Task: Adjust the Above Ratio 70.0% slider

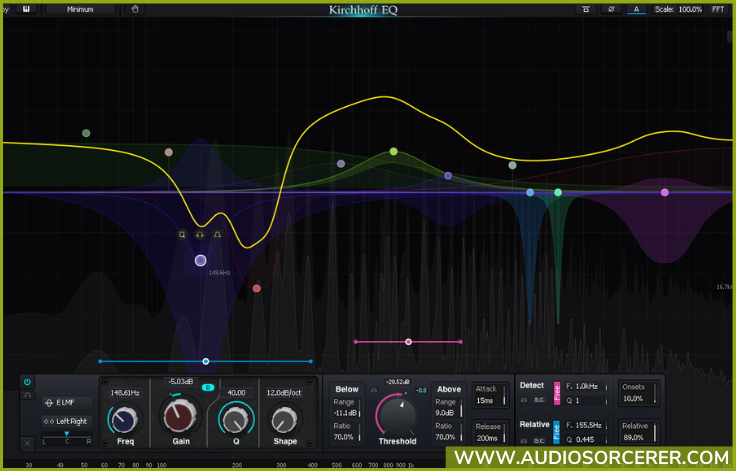Action: pyautogui.click(x=448, y=432)
